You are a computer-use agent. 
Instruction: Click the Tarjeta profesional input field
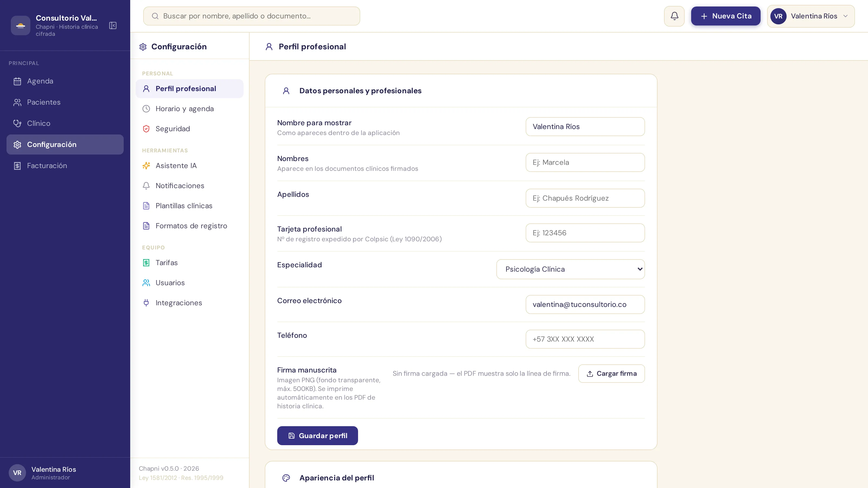[585, 233]
